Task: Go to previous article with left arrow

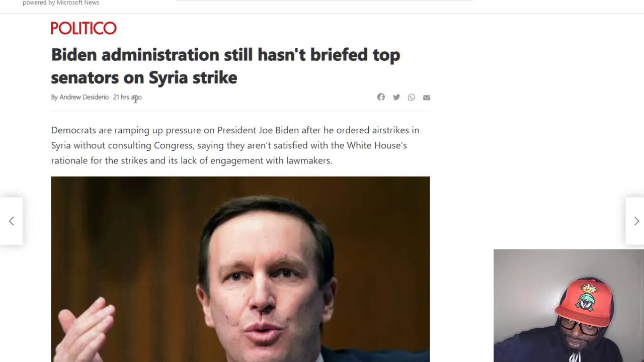Action: tap(11, 221)
